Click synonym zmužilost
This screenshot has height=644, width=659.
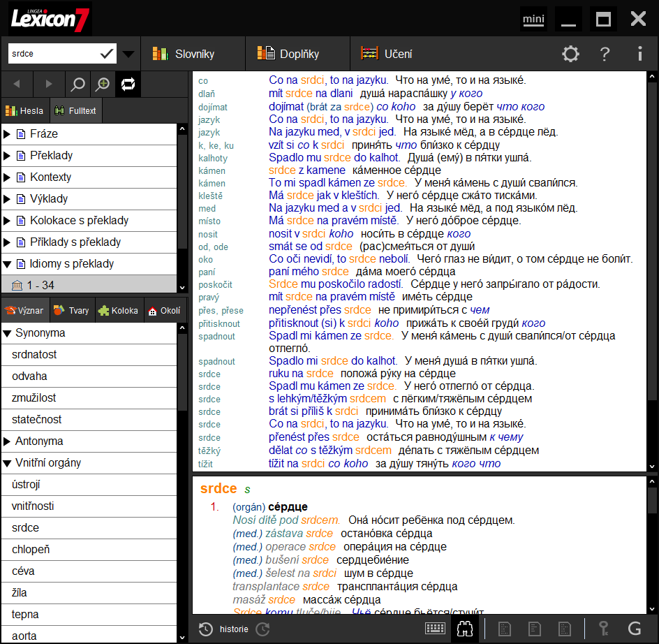[x=89, y=398]
